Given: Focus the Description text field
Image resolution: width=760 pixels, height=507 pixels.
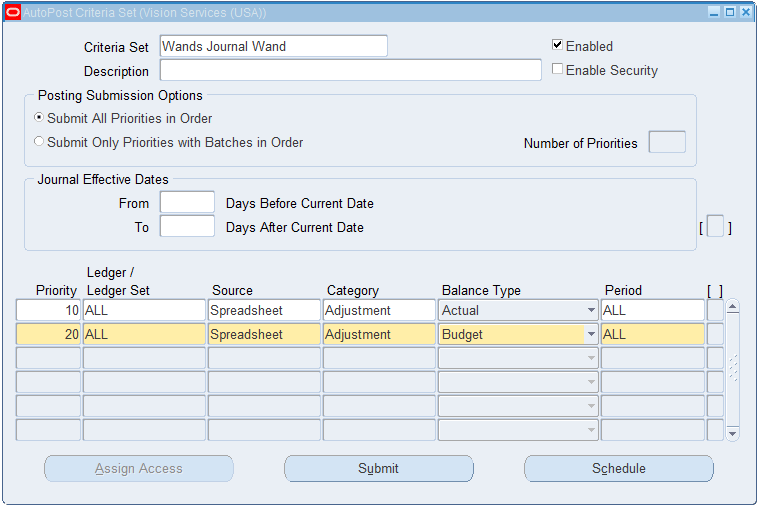Looking at the screenshot, I should (x=350, y=71).
